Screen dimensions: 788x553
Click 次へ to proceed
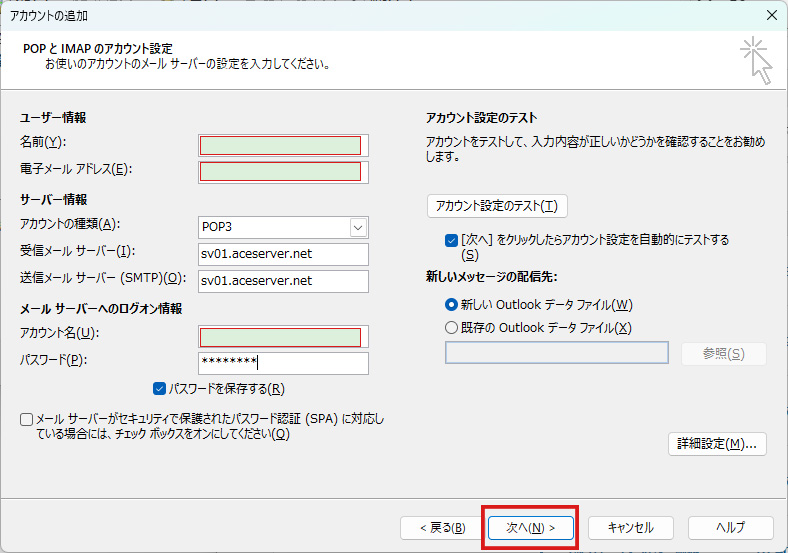[x=530, y=527]
